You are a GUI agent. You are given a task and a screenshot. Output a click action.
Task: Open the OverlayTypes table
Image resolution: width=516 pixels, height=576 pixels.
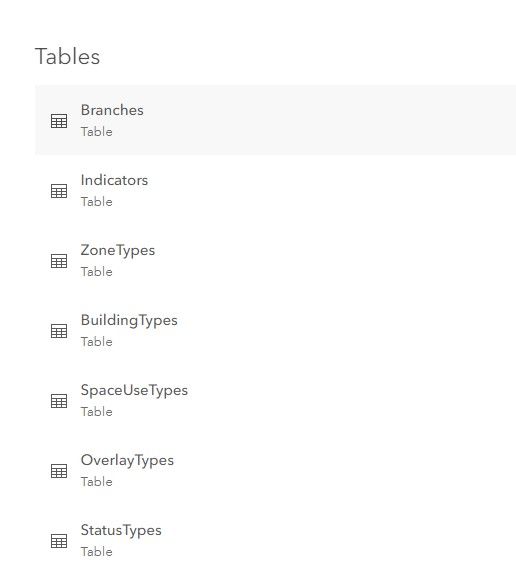coord(127,461)
